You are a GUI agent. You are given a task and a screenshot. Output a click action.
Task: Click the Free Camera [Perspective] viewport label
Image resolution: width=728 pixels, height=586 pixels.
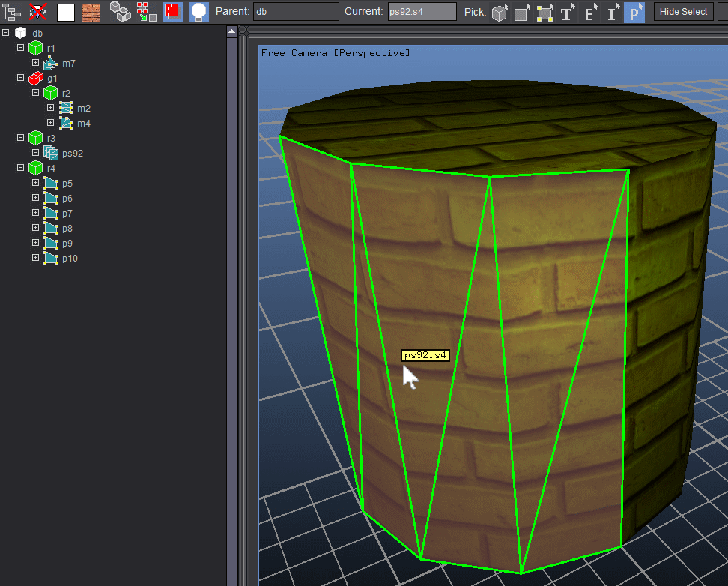336,53
